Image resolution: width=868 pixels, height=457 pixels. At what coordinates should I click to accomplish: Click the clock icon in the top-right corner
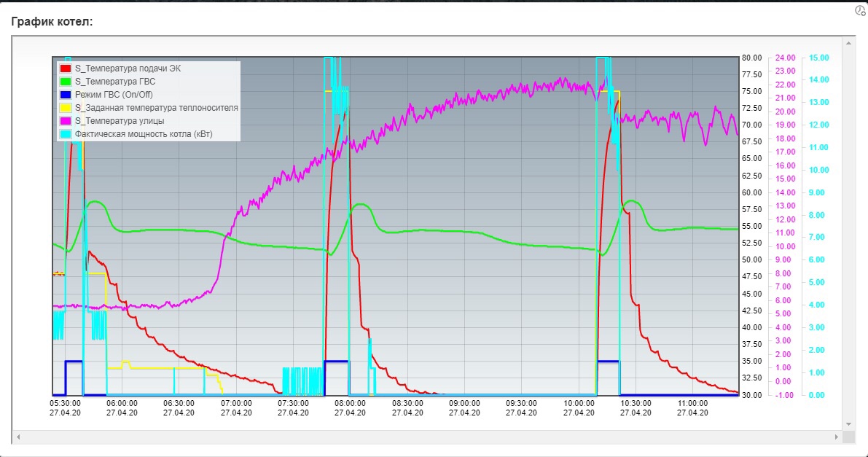click(x=861, y=10)
